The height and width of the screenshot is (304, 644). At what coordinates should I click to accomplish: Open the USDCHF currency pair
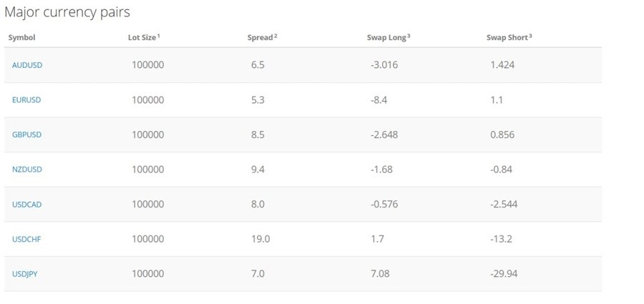pyautogui.click(x=26, y=239)
